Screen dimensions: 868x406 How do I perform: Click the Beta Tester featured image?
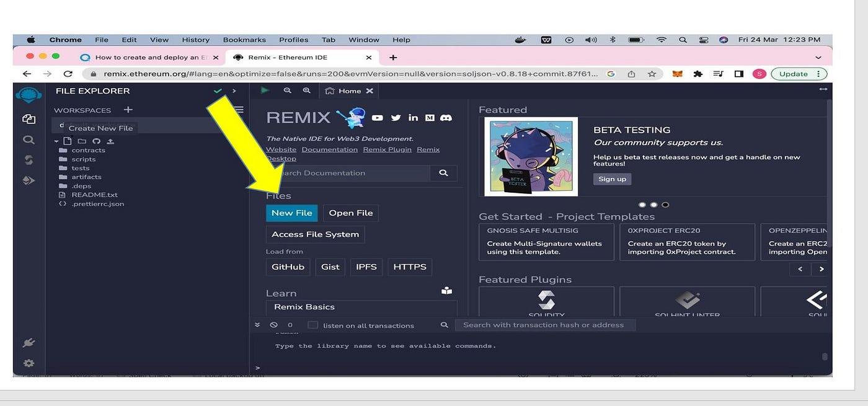(531, 156)
